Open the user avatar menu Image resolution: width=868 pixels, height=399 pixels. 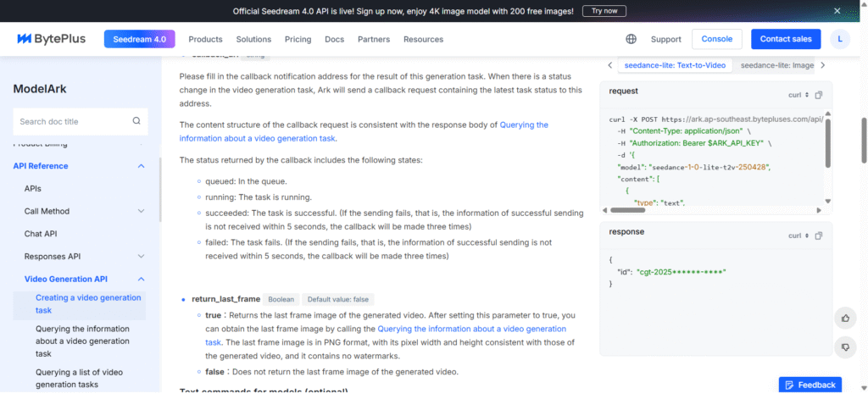[839, 39]
